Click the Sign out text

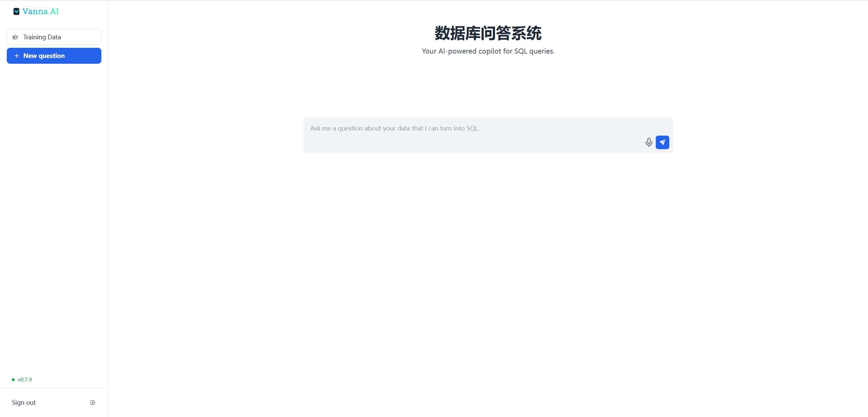(x=24, y=403)
